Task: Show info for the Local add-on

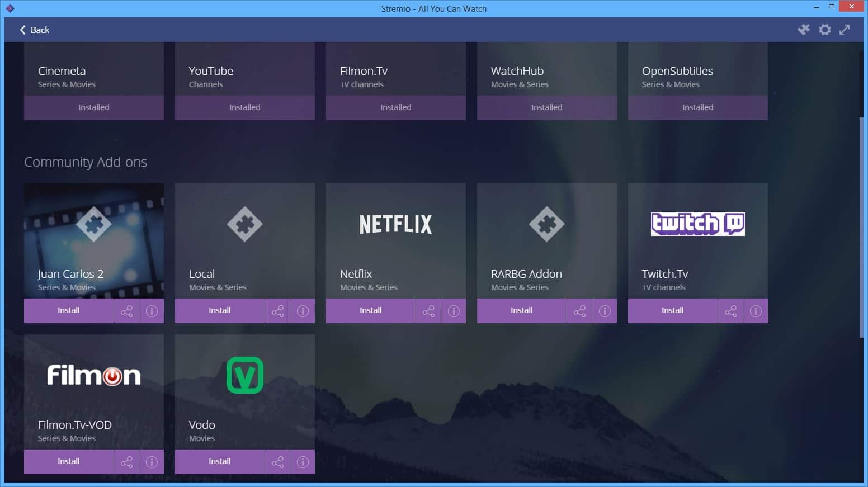Action: (x=303, y=311)
